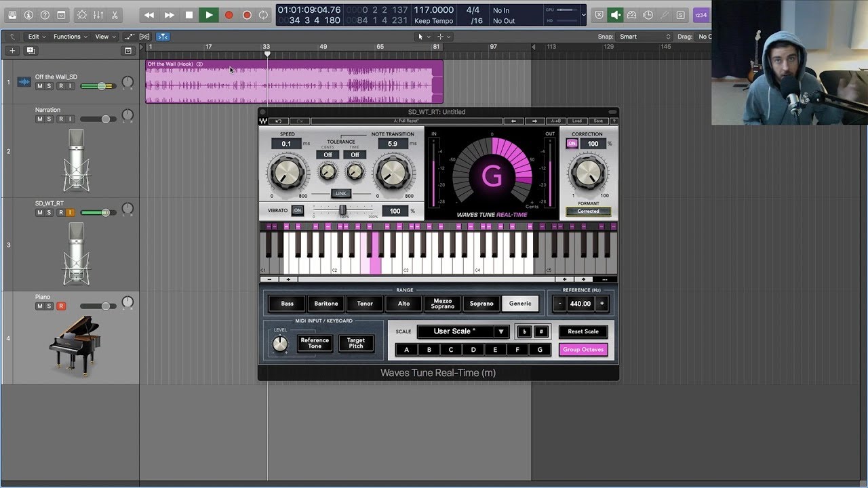Open the User Scale dropdown
This screenshot has height=488, width=868.
(462, 331)
